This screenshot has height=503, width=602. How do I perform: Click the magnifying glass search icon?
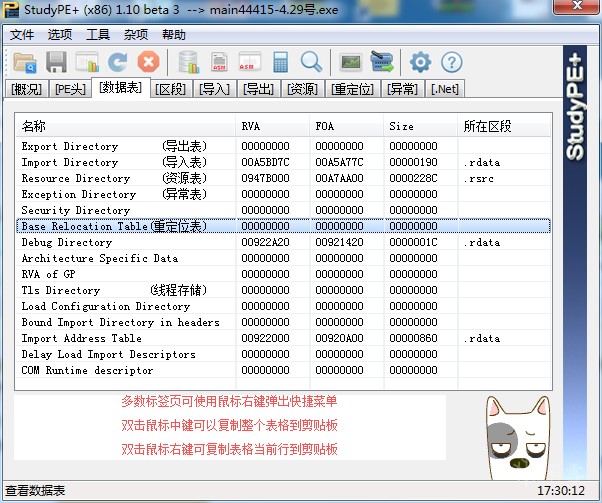311,62
